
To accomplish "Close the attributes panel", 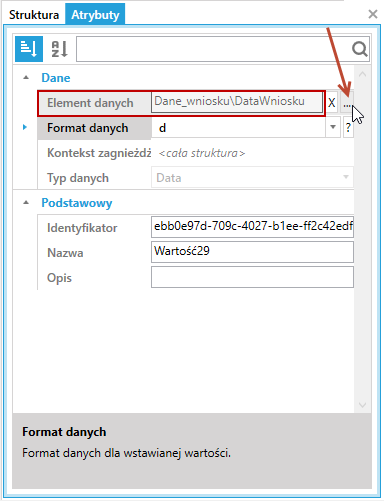I will pos(373,14).
